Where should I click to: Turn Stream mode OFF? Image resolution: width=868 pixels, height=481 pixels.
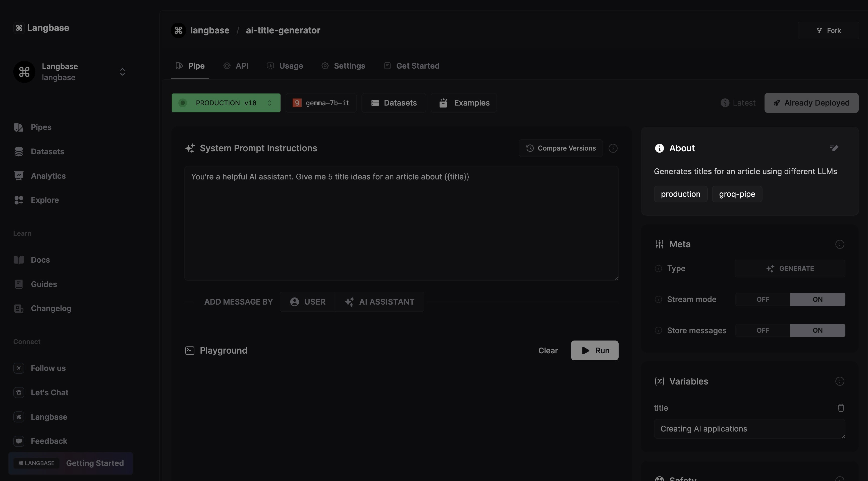tap(763, 299)
